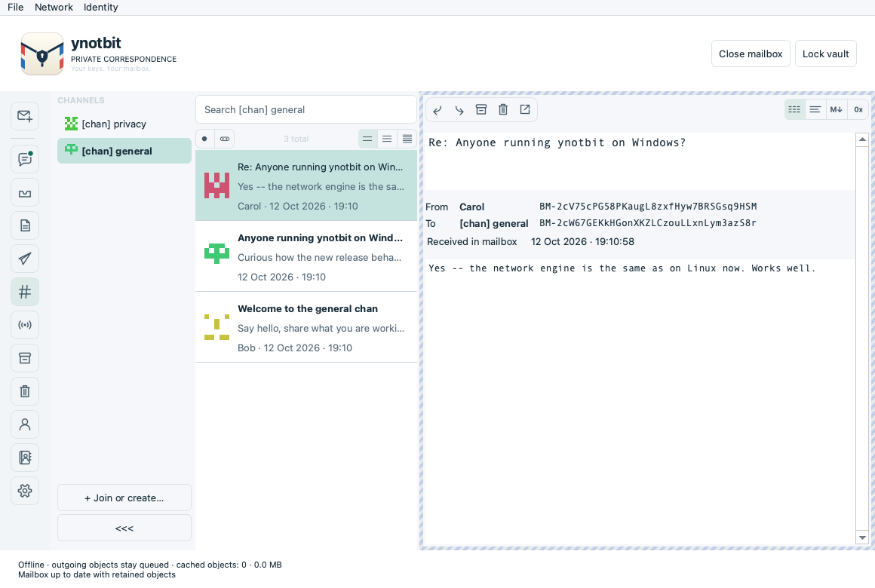875x588 pixels.
Task: Open the broadcasts signal icon in sidebar
Action: coord(25,325)
